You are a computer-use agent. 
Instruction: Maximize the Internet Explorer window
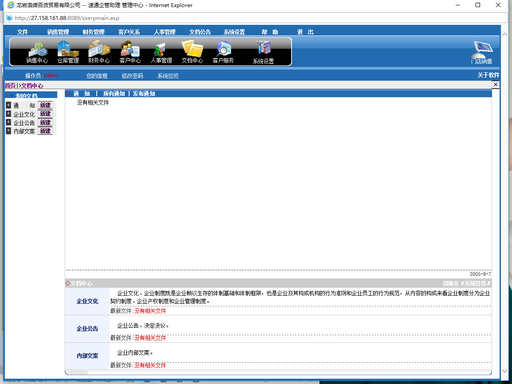(478, 5)
